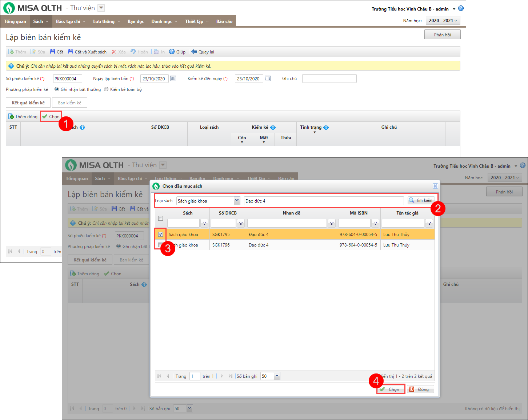
Task: Click the Chọn button in the top window grid toolbar
Action: [51, 116]
